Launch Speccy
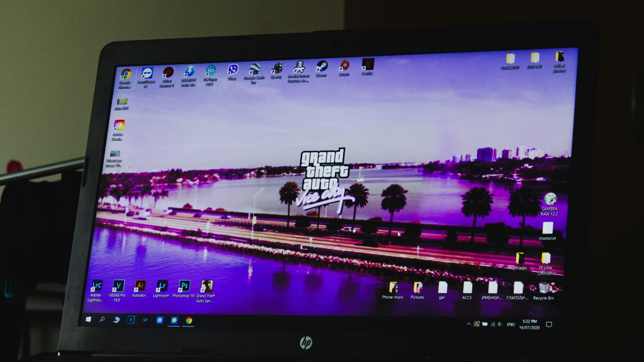Screen dimensions: 644x362 click(x=276, y=68)
